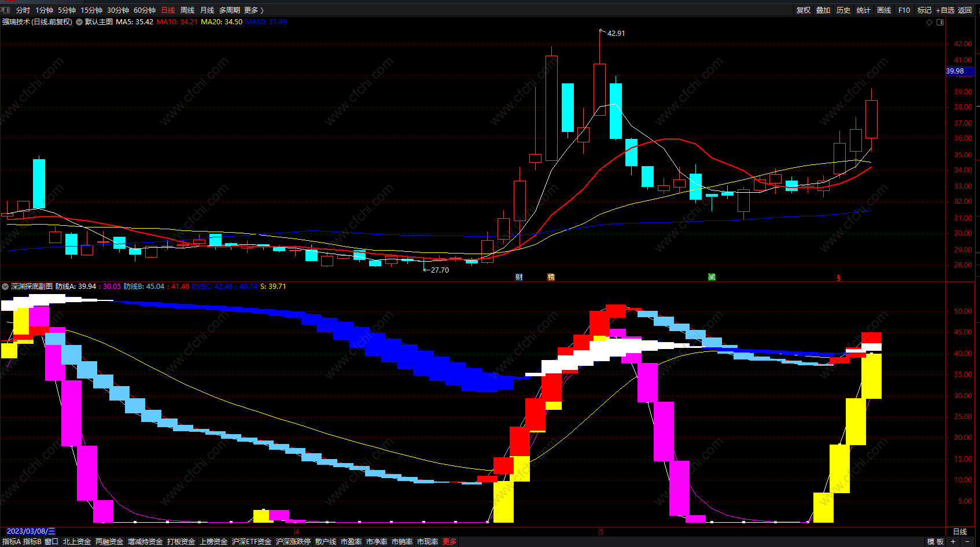Click the 财 marker on the chart
The height and width of the screenshot is (547, 980).
point(519,277)
